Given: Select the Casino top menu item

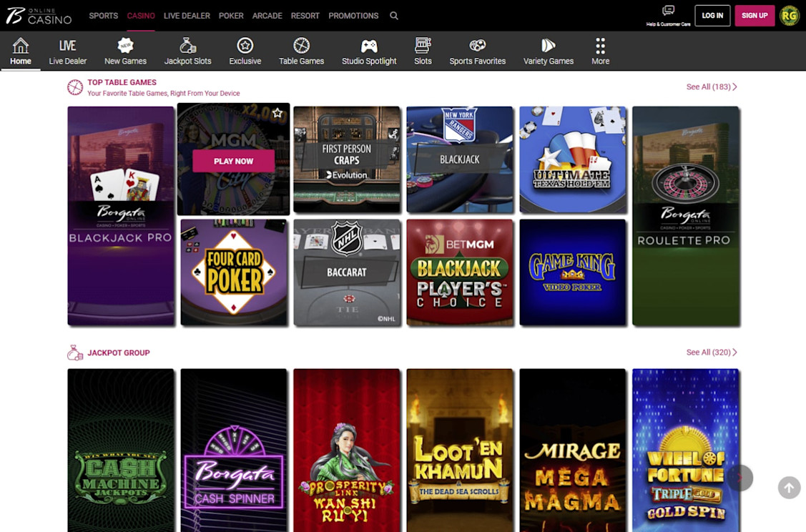Looking at the screenshot, I should 141,16.
